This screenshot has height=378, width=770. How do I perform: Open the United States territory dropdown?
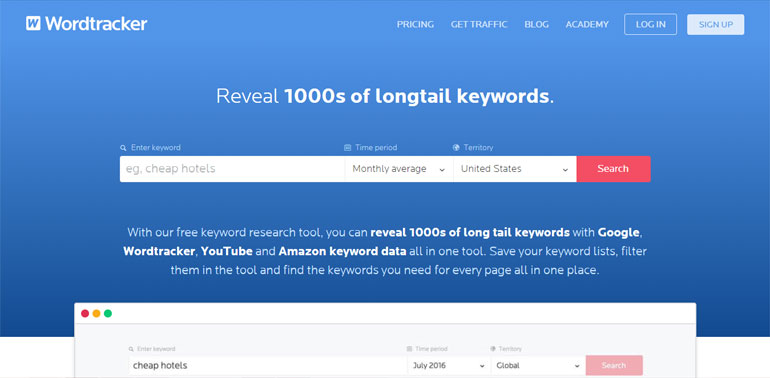pos(515,169)
